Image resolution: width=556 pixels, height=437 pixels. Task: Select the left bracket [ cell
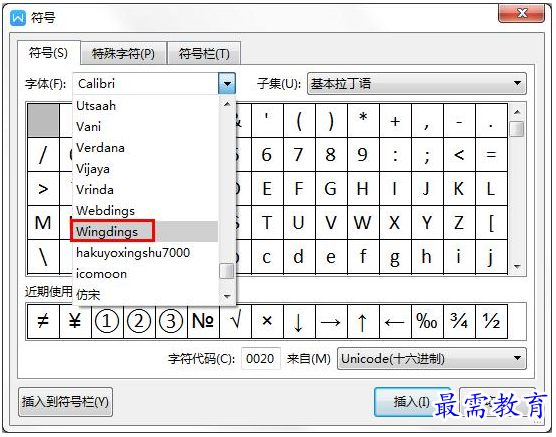pyautogui.click(x=491, y=223)
